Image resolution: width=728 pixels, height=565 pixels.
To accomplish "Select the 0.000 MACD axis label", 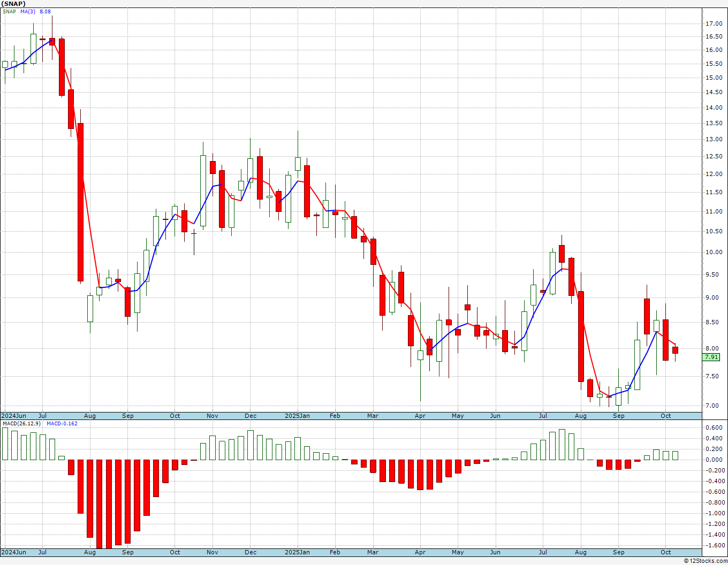I will 715,460.
